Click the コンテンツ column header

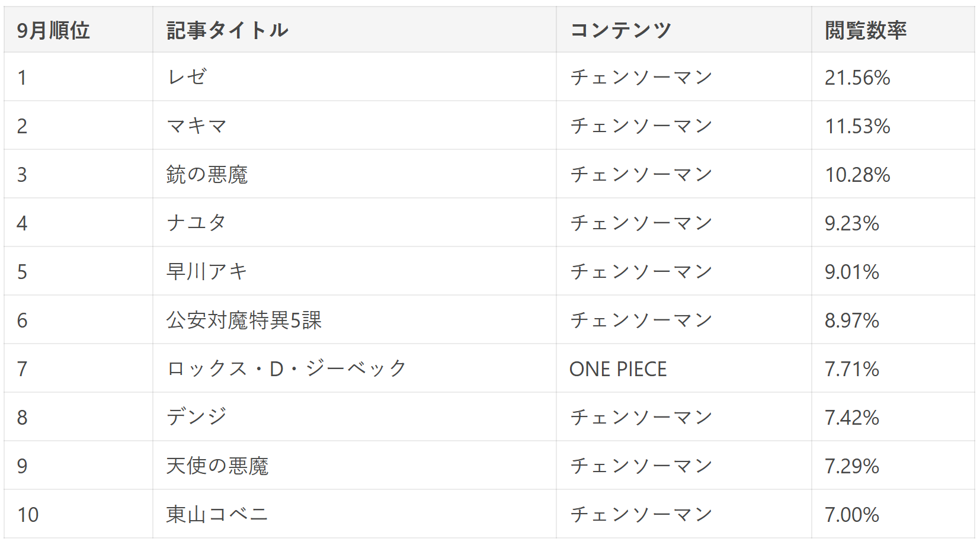[x=620, y=30]
